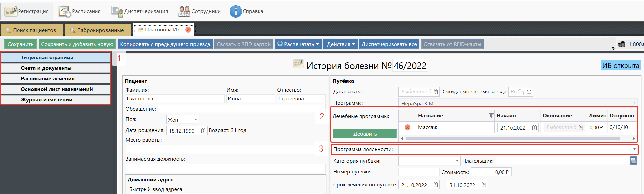The width and height of the screenshot is (644, 194).
Task: Click the filter icon in Название column
Action: tap(491, 116)
